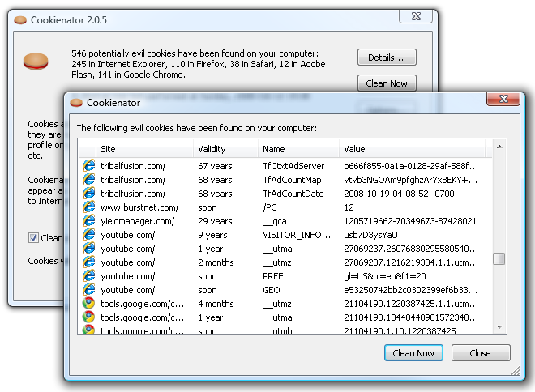Click the IE icon beside the TfAdCountDate cookie
535x392 pixels.
pos(88,194)
